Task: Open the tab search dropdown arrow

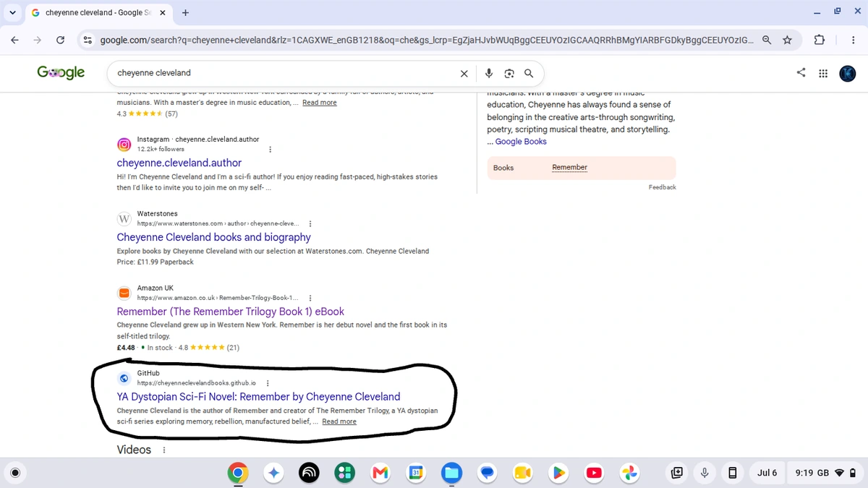Action: [x=12, y=12]
